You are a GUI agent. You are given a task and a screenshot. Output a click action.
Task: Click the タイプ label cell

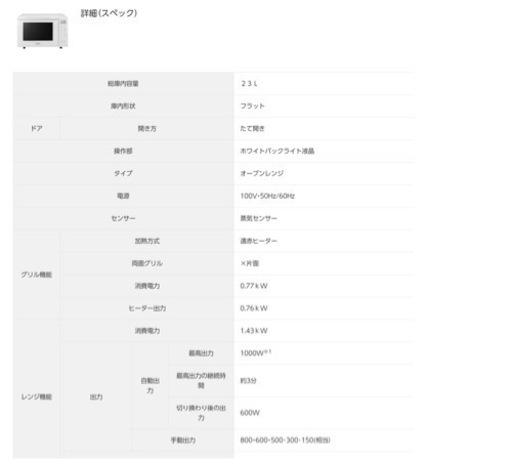pos(123,173)
